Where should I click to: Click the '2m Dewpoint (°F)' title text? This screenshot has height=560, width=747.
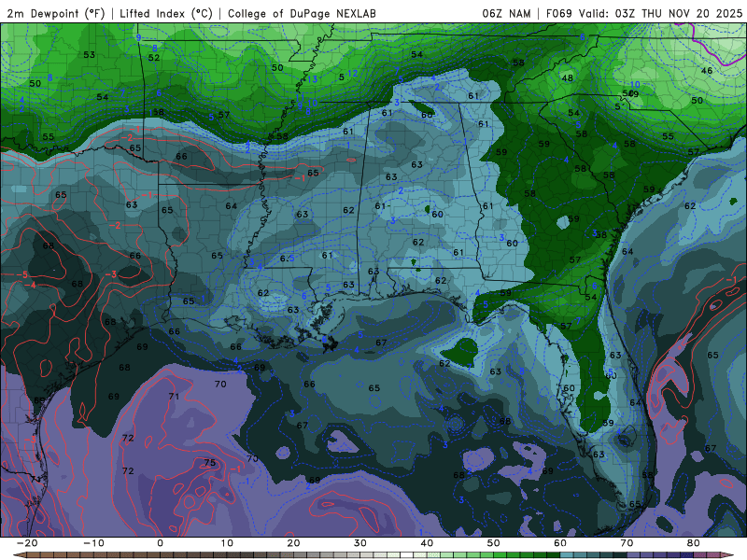[x=56, y=13]
